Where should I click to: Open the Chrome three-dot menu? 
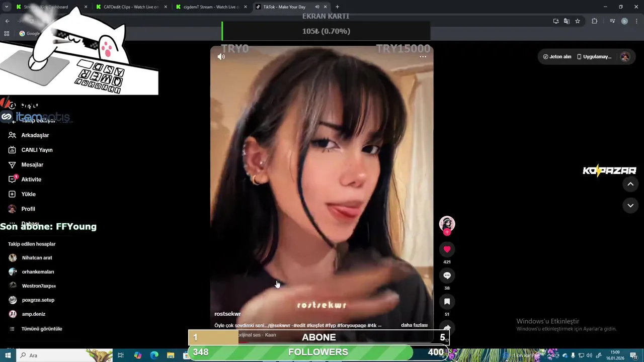point(636,21)
